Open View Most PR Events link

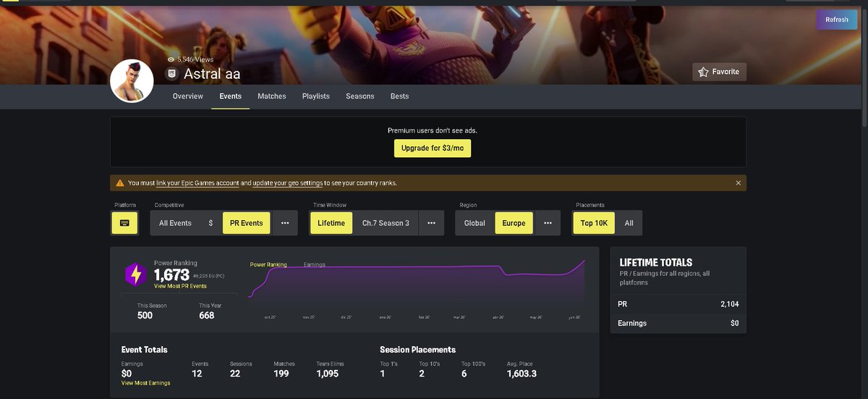(180, 287)
